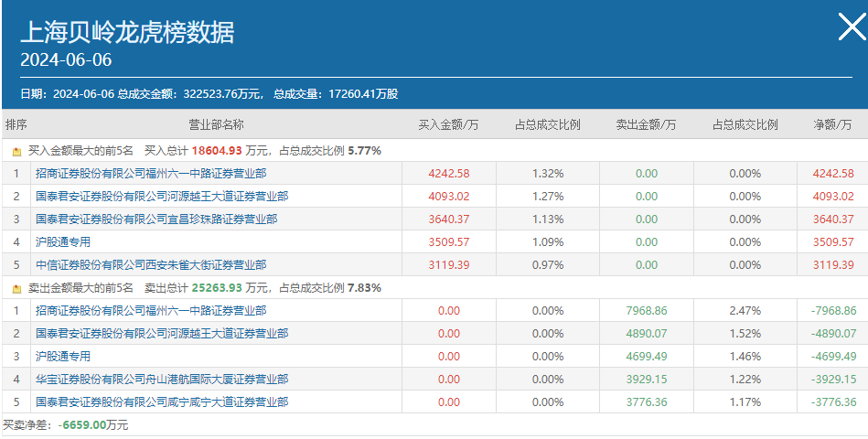The height and width of the screenshot is (439, 868).
Task: Click the 上海贝岭龙虎榜数据 title
Action: (x=127, y=32)
